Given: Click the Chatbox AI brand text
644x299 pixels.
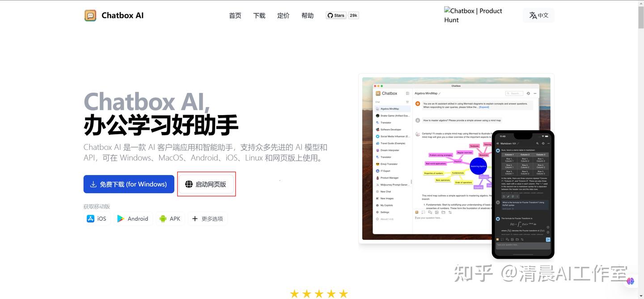Looking at the screenshot, I should (123, 15).
